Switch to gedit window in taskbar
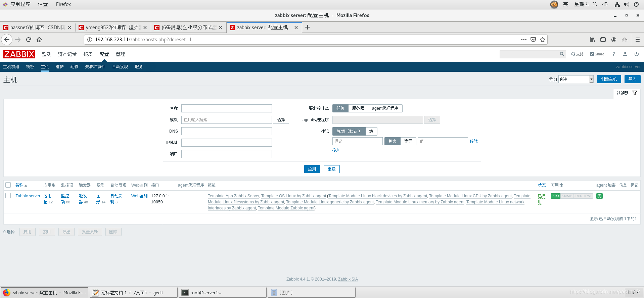 tap(133, 293)
